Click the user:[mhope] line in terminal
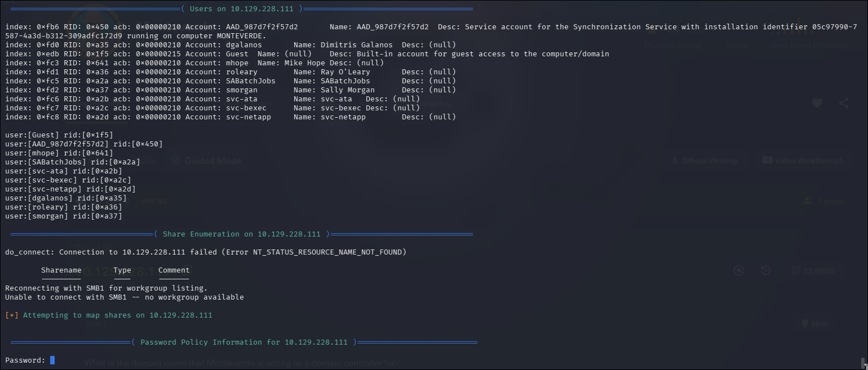This screenshot has height=370, width=868. pos(59,153)
